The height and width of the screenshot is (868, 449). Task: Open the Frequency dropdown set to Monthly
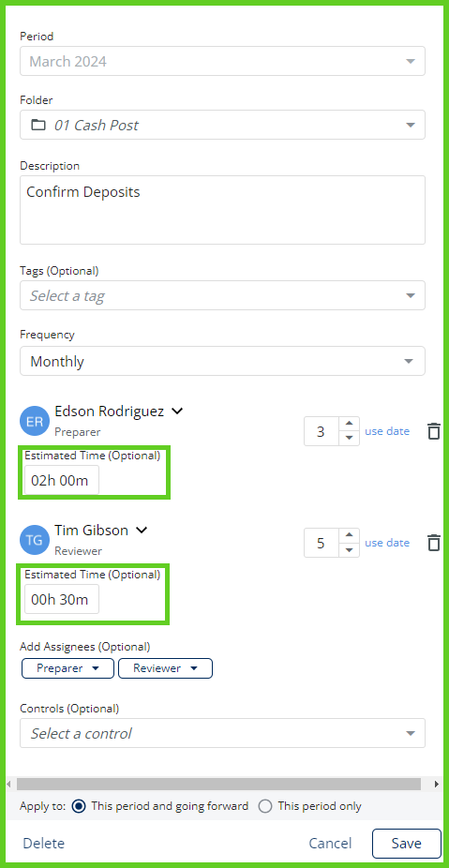coord(222,361)
